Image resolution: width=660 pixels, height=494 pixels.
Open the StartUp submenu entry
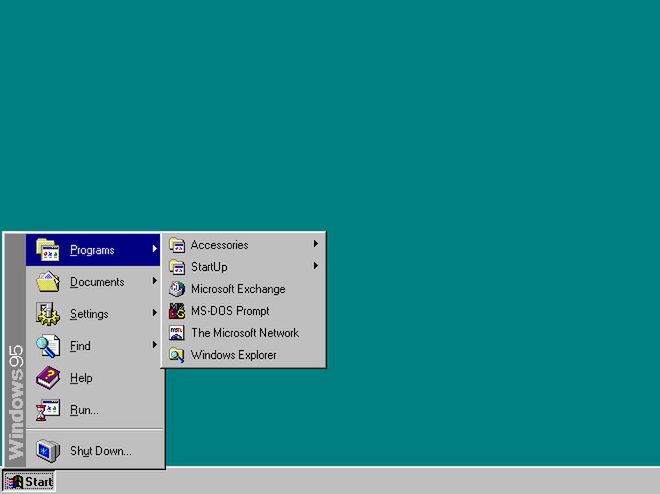(x=243, y=267)
